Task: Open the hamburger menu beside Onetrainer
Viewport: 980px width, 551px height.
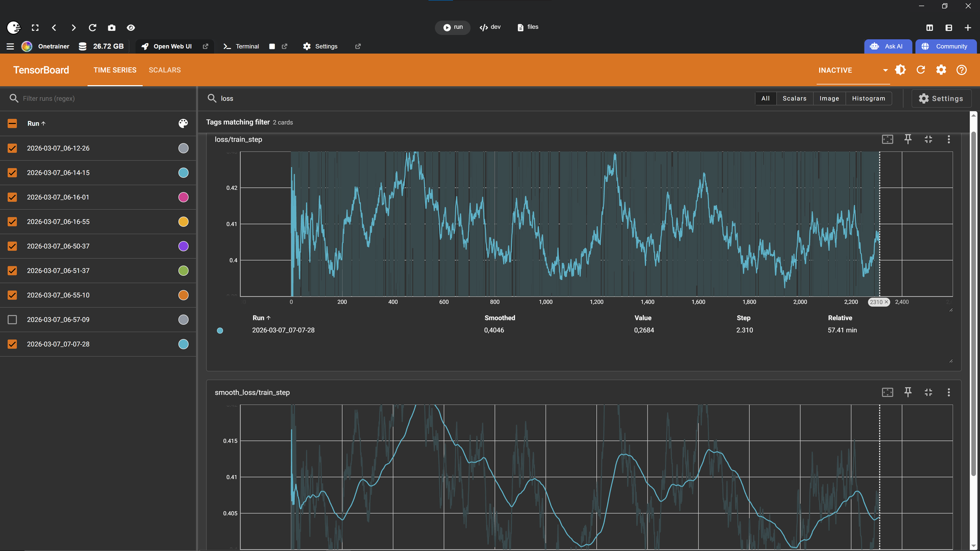Action: pyautogui.click(x=10, y=47)
